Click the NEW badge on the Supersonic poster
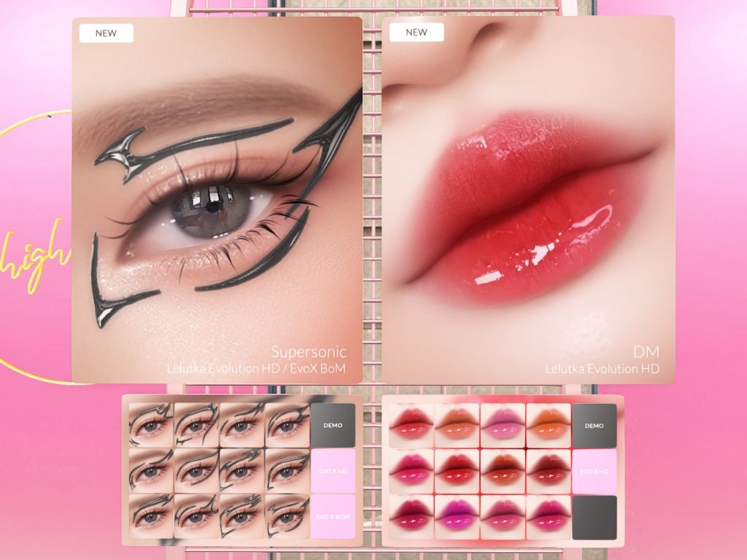747x560 pixels. 106,33
